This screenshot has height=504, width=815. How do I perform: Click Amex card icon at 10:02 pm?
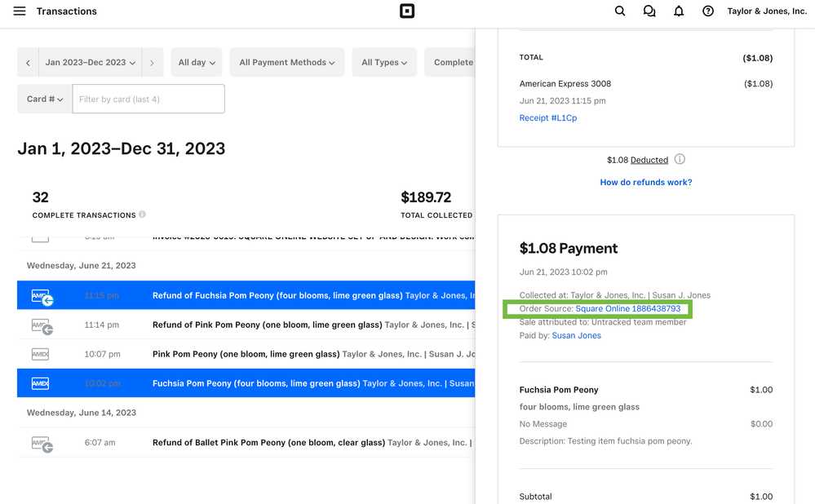40,383
